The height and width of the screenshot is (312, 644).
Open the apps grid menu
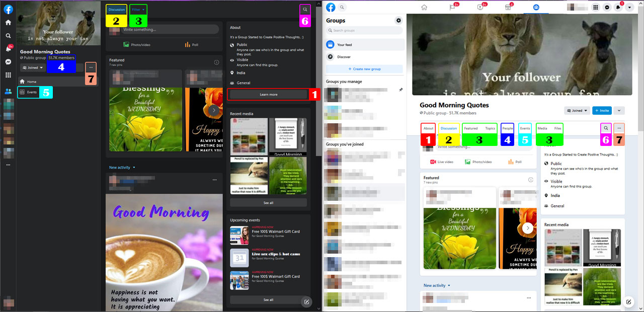coord(596,7)
